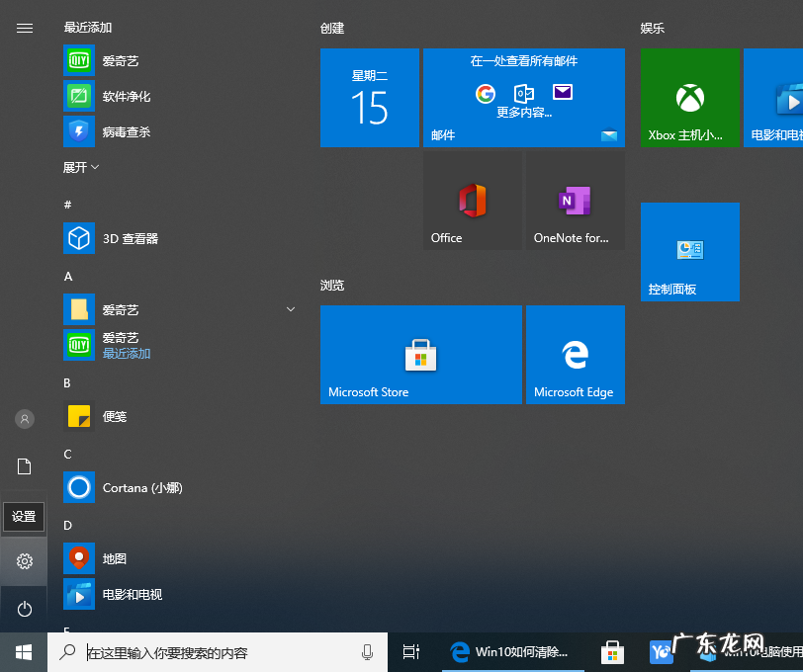Open Office from its tile

(472, 199)
